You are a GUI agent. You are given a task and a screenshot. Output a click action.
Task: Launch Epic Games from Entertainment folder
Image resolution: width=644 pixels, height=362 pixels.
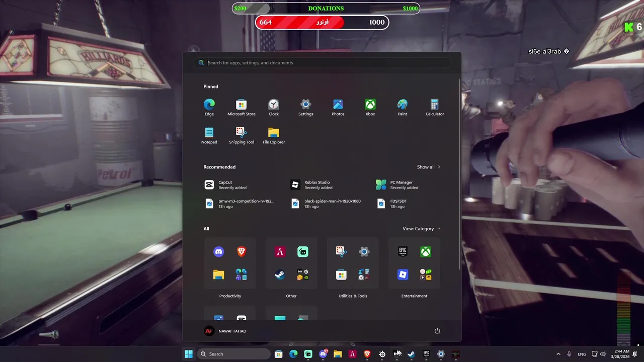point(403,252)
